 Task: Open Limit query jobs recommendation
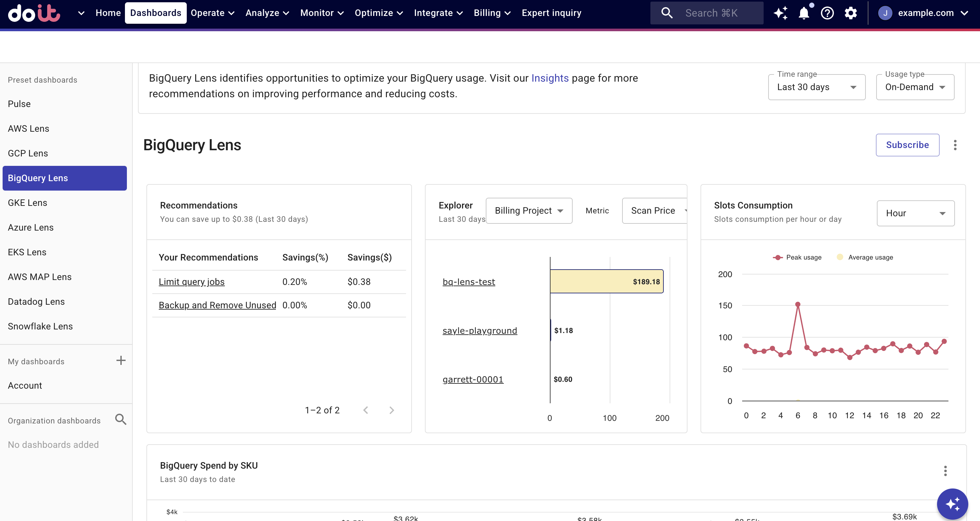[191, 282]
